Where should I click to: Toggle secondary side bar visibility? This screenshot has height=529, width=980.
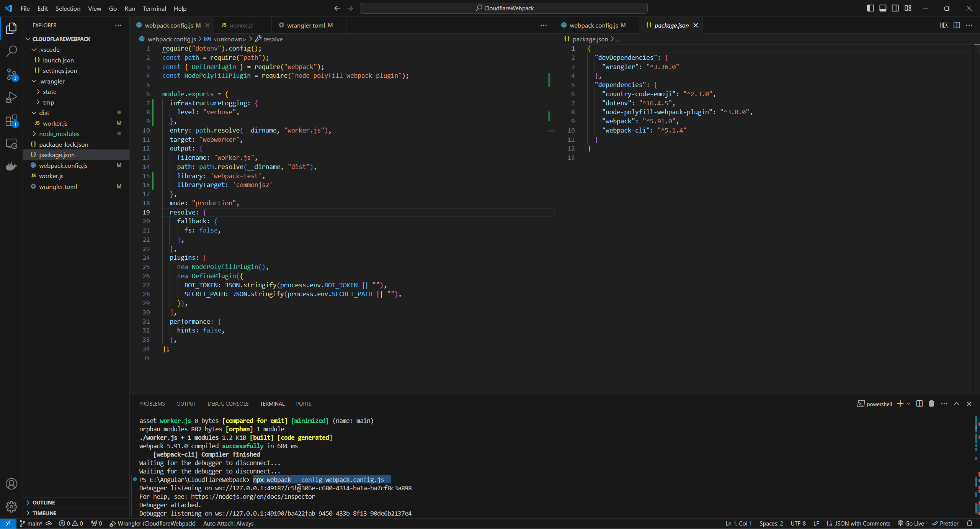[x=895, y=8]
